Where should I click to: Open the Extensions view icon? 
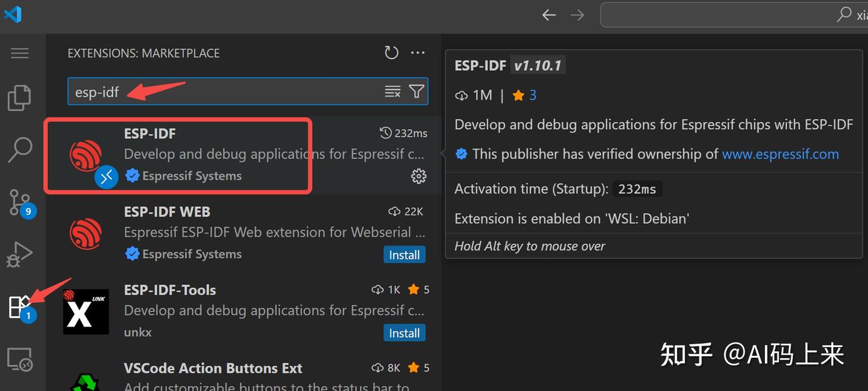[x=19, y=307]
